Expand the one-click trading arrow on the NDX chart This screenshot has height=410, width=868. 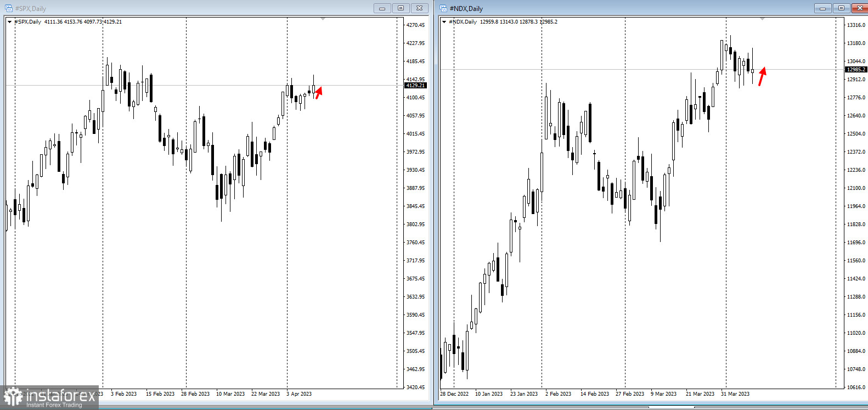coord(444,22)
